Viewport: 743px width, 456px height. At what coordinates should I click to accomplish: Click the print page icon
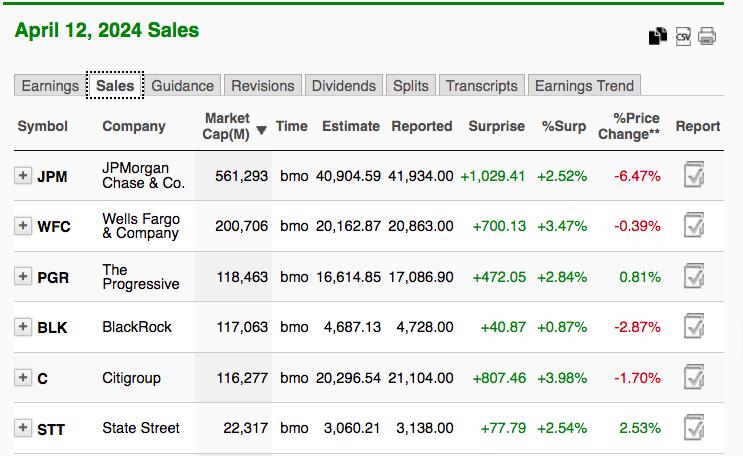[x=707, y=36]
